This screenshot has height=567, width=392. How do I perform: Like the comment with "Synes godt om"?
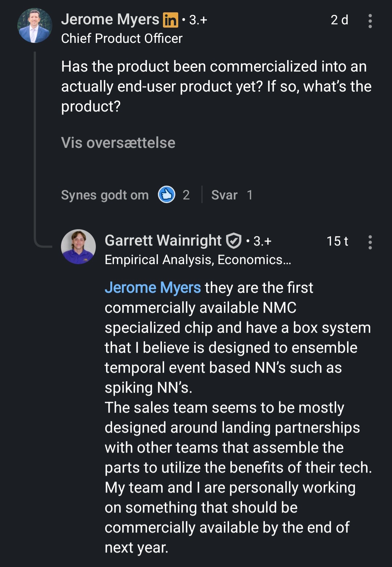pos(105,195)
